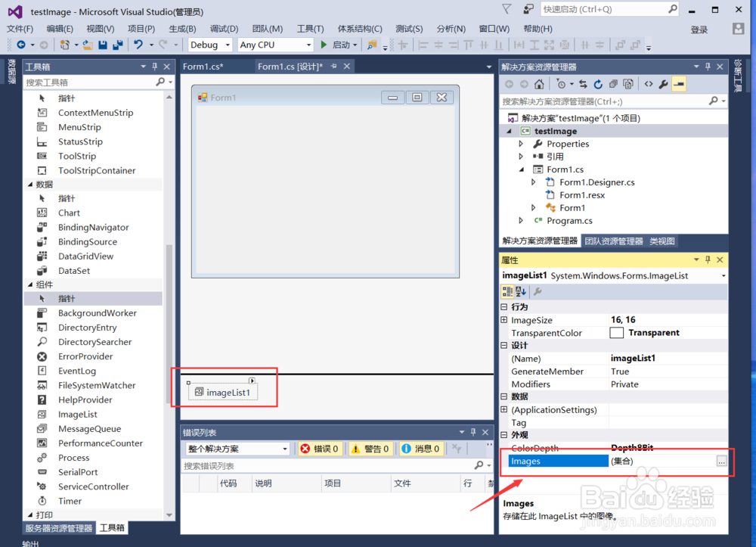
Task: Click the Save All toolbar icon
Action: point(118,45)
